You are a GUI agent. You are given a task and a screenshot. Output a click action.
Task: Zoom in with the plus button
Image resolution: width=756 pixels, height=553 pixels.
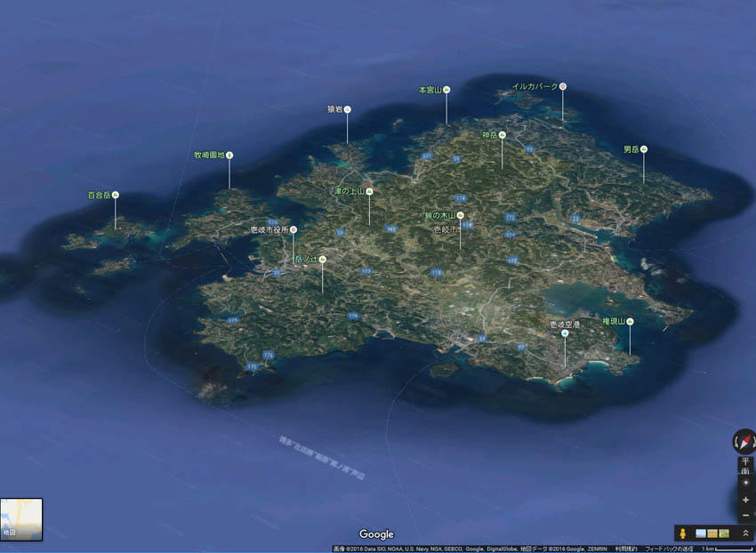745,500
